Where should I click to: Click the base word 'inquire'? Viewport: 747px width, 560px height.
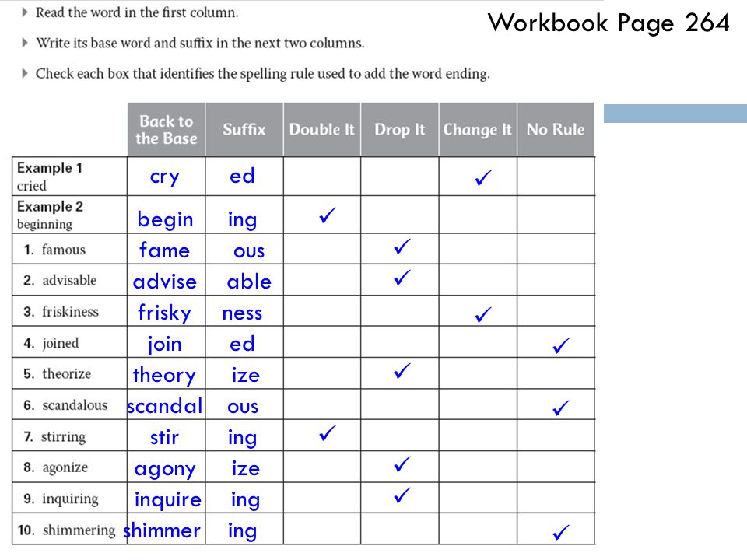(x=168, y=499)
